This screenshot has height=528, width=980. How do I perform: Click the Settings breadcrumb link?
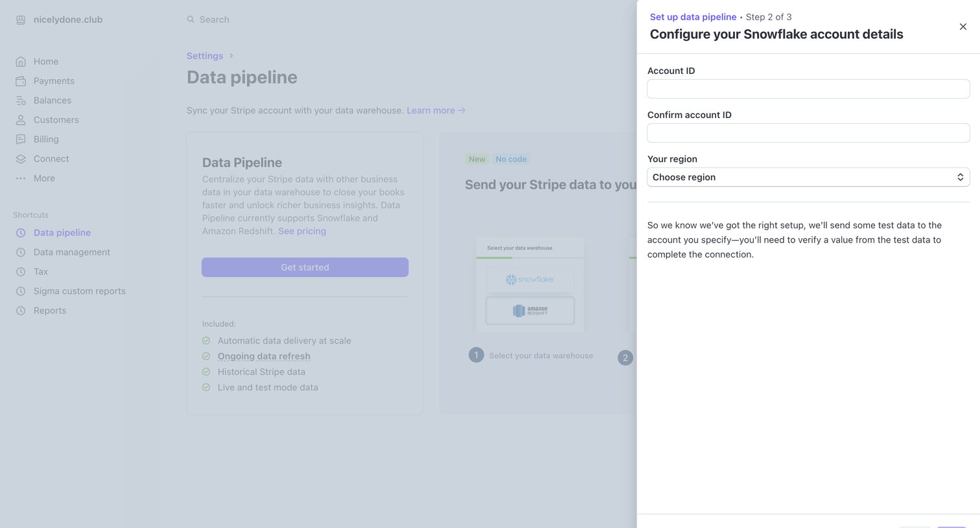point(205,56)
